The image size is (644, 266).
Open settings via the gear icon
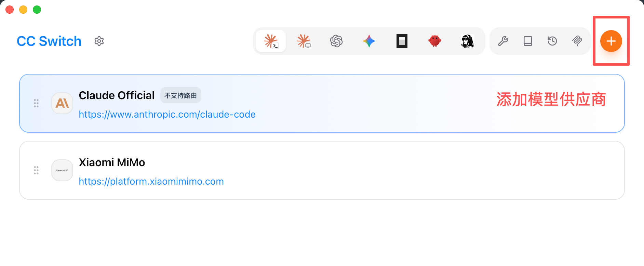(x=99, y=41)
